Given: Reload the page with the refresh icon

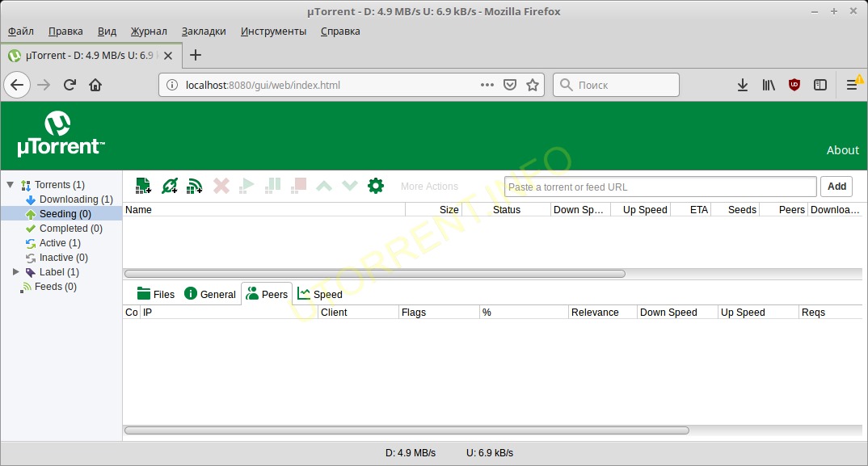Looking at the screenshot, I should click(70, 85).
